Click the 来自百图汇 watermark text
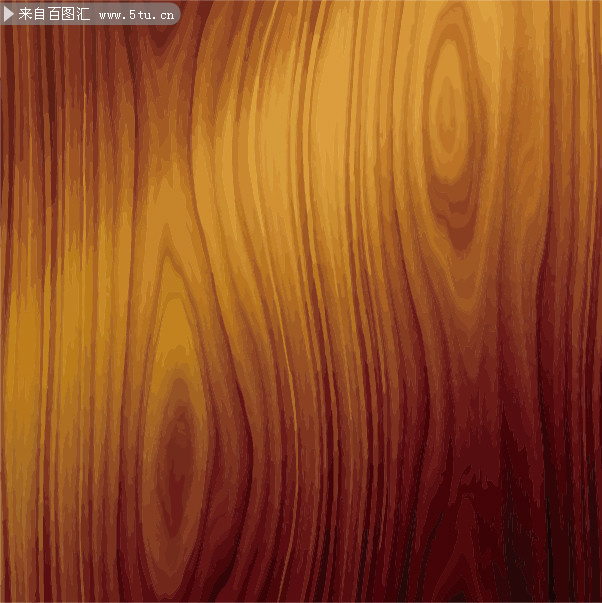The width and height of the screenshot is (602, 603). pos(54,14)
